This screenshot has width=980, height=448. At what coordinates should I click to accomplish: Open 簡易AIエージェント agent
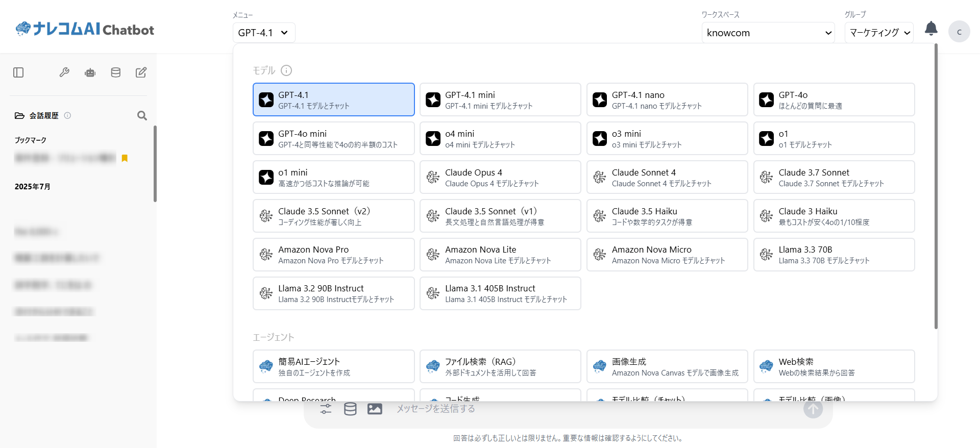click(334, 366)
